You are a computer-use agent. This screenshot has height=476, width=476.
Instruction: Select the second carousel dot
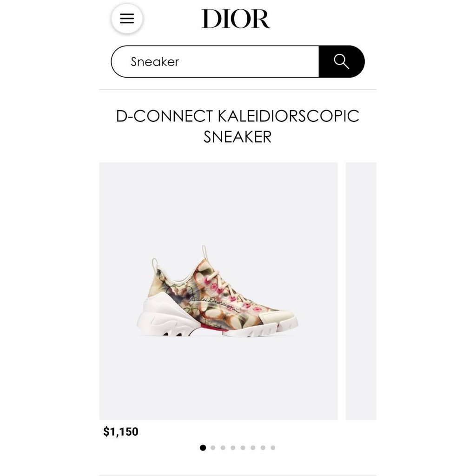coord(213,448)
